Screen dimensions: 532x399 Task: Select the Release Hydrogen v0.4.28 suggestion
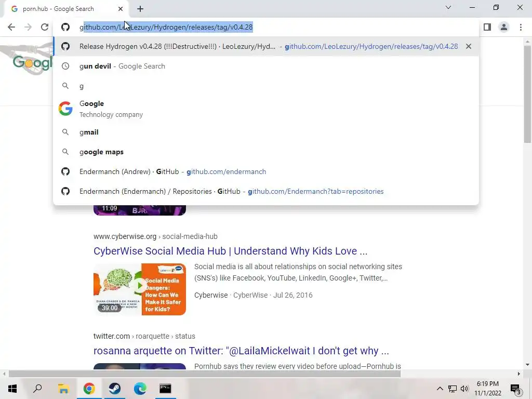click(x=266, y=46)
